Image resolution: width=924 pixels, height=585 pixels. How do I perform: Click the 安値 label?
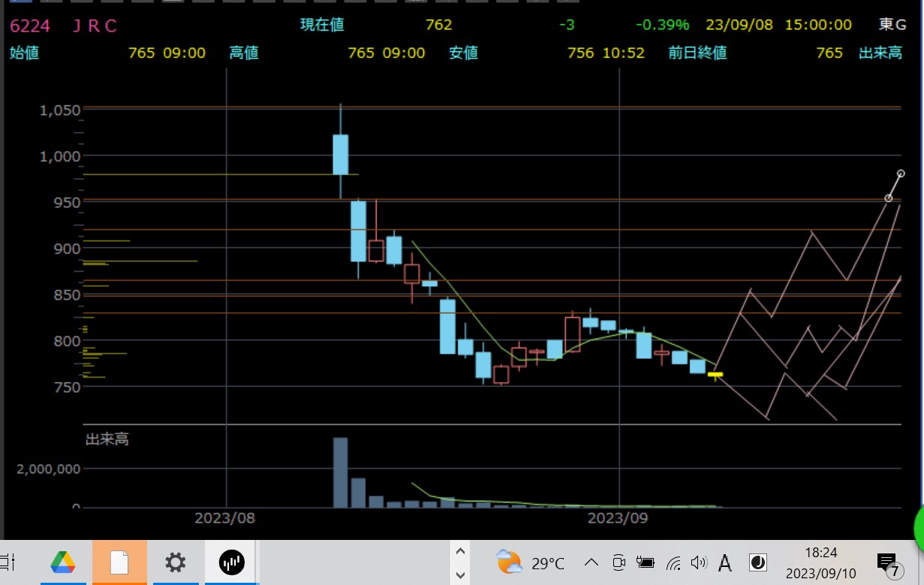(x=464, y=53)
